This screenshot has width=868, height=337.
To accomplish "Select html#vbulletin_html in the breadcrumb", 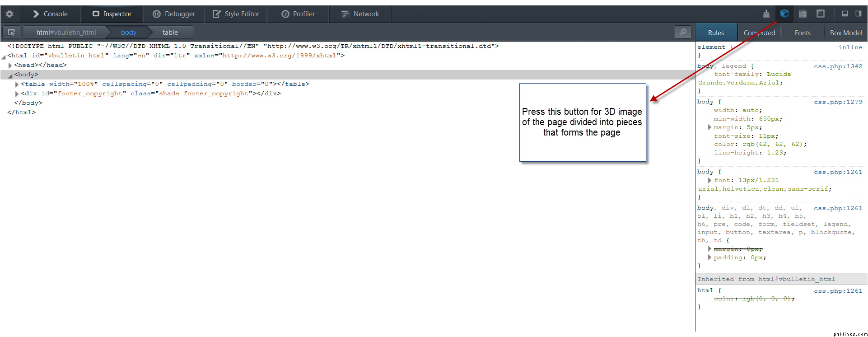I will point(66,33).
